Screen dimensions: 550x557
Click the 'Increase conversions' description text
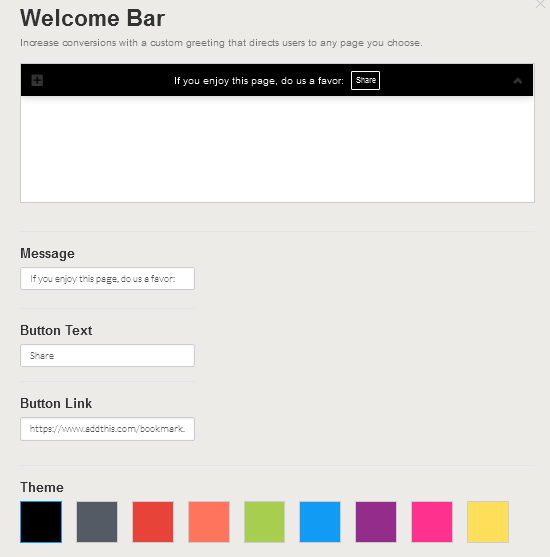221,43
